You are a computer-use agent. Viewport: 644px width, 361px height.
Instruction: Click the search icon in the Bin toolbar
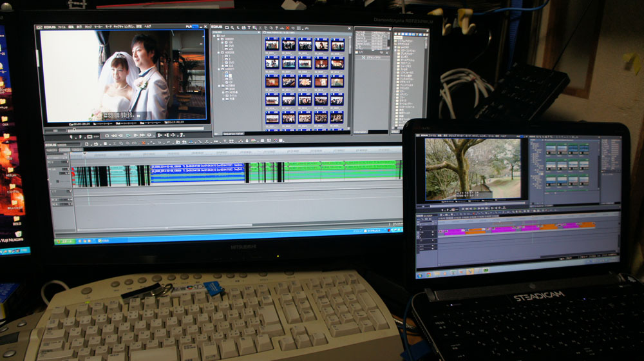232,28
